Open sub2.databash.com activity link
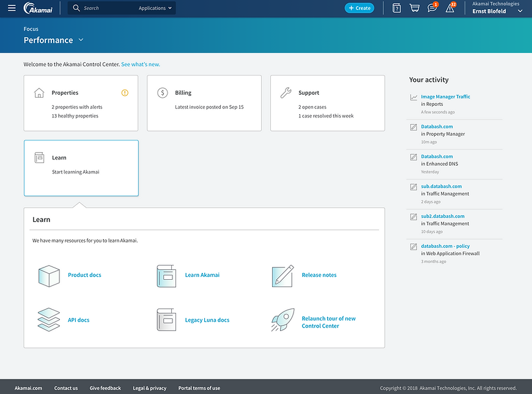The image size is (532, 394). pos(443,216)
